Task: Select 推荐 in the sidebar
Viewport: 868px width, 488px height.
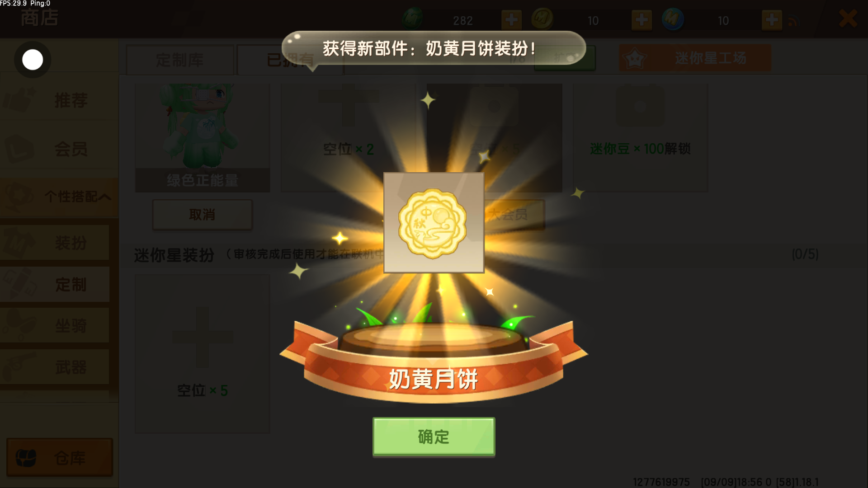Action: click(x=59, y=100)
